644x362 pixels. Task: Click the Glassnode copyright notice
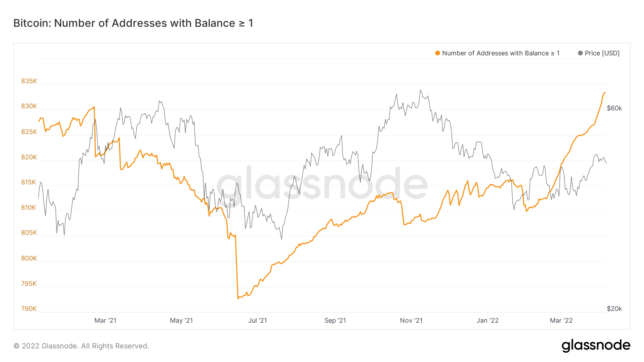(x=81, y=346)
